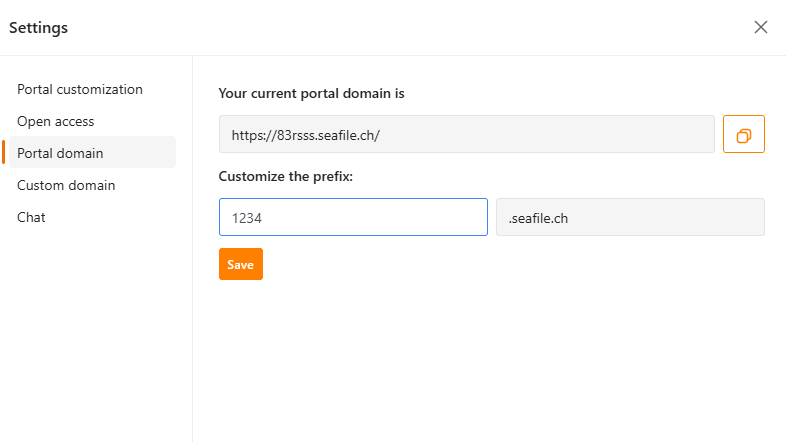Switch to Open access settings

pos(56,121)
